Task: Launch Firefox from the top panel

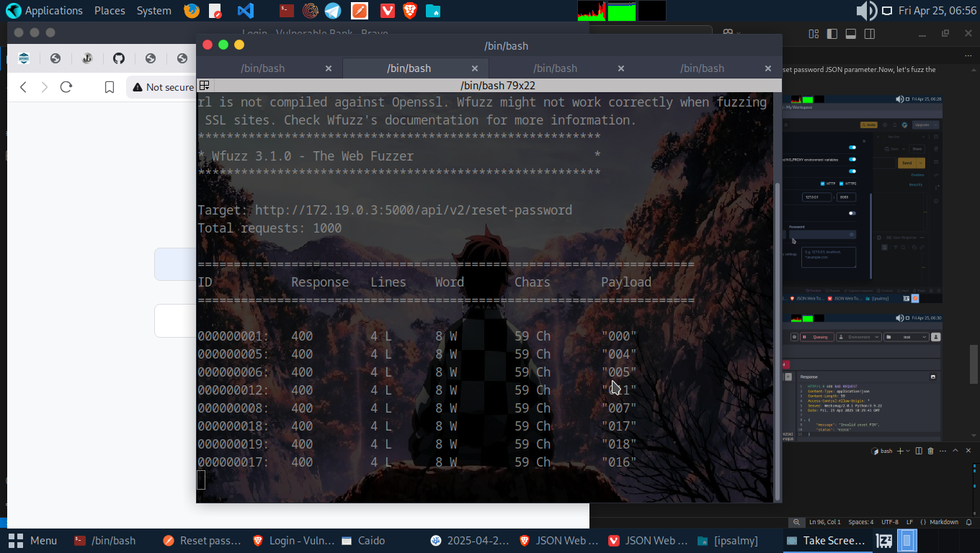Action: [191, 11]
